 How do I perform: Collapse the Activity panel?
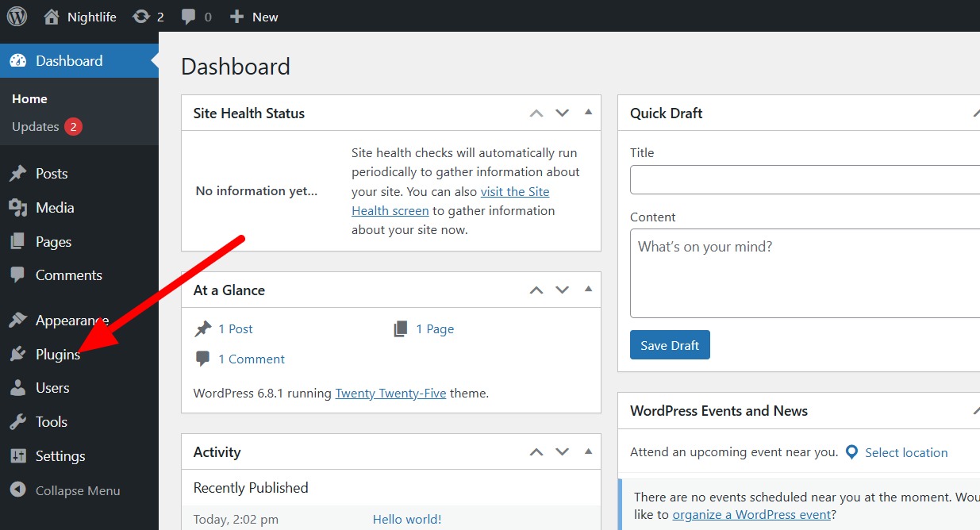(x=588, y=451)
